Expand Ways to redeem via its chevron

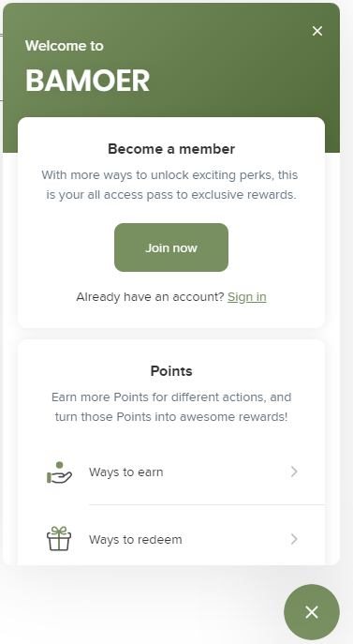tap(294, 539)
